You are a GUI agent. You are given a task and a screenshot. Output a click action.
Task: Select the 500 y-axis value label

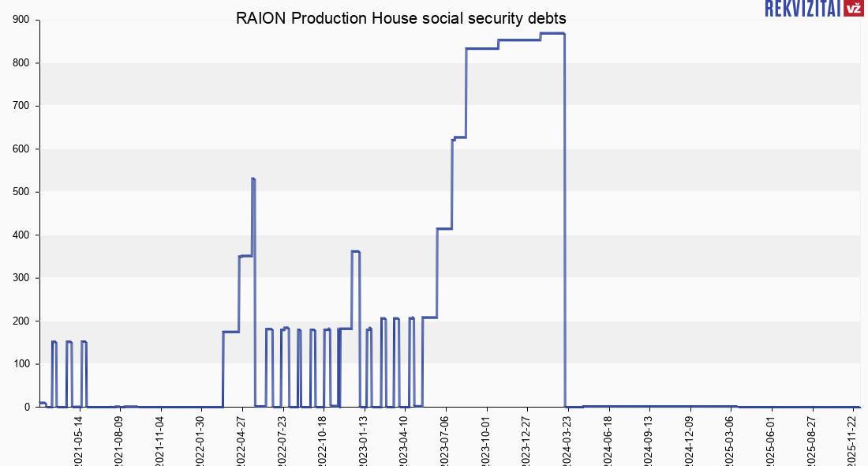click(21, 192)
